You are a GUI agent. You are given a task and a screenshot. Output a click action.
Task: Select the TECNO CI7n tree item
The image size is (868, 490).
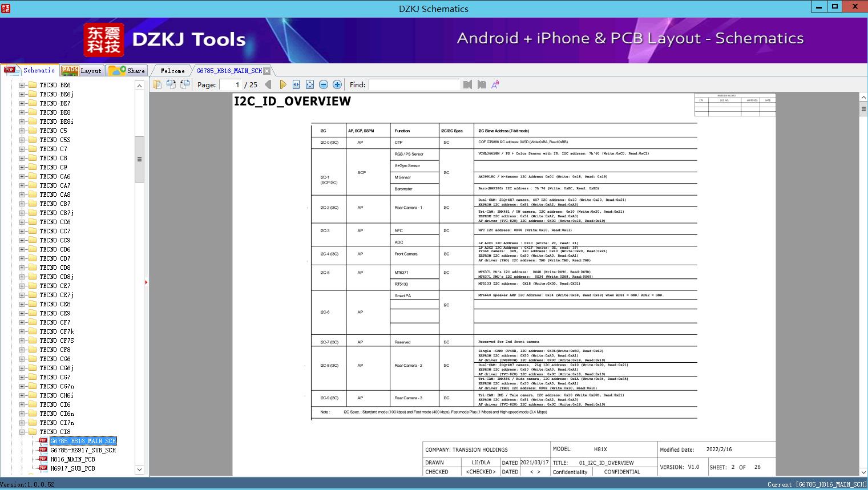point(56,423)
